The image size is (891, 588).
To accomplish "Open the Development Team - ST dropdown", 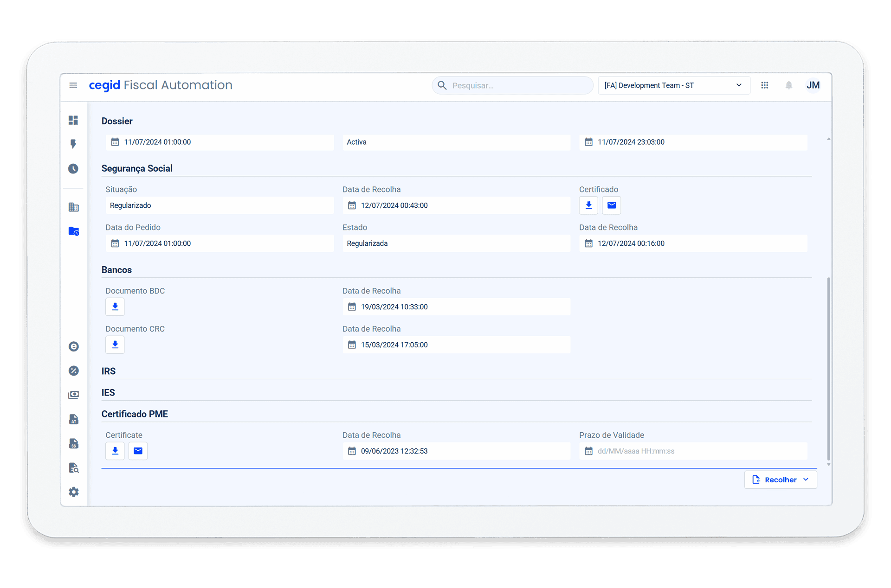I will coord(673,85).
